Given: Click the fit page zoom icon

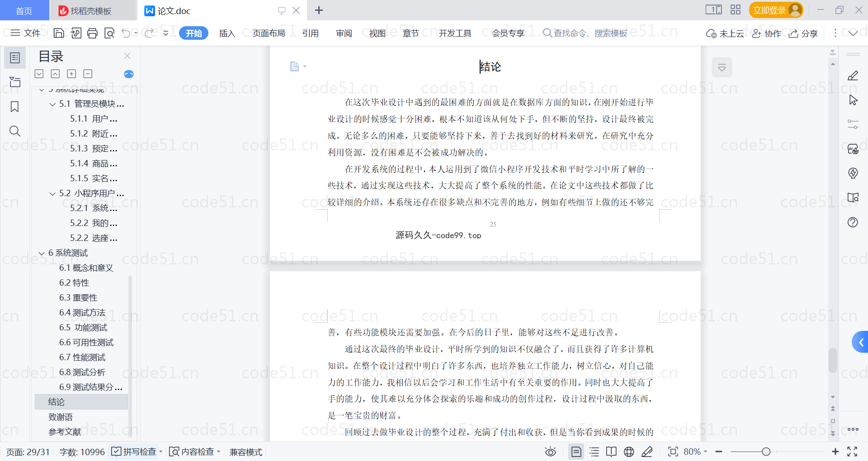Looking at the screenshot, I should pos(673,452).
